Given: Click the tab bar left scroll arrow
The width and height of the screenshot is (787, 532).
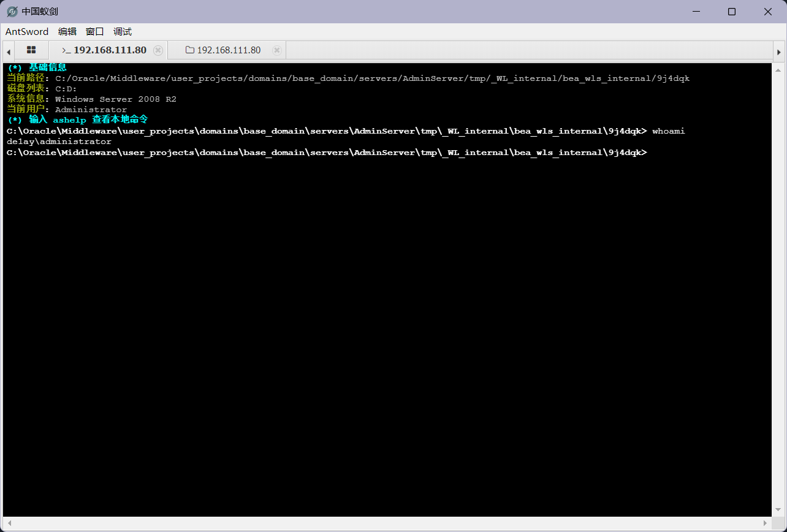Looking at the screenshot, I should (x=9, y=51).
